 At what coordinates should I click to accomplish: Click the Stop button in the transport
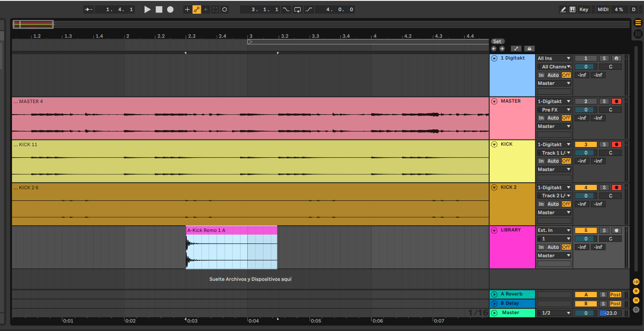point(159,9)
